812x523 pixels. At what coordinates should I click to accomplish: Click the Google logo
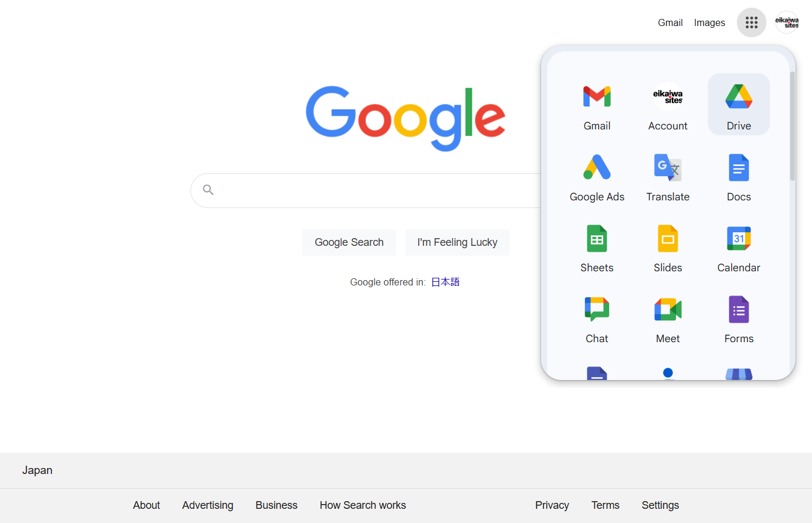[x=406, y=118]
